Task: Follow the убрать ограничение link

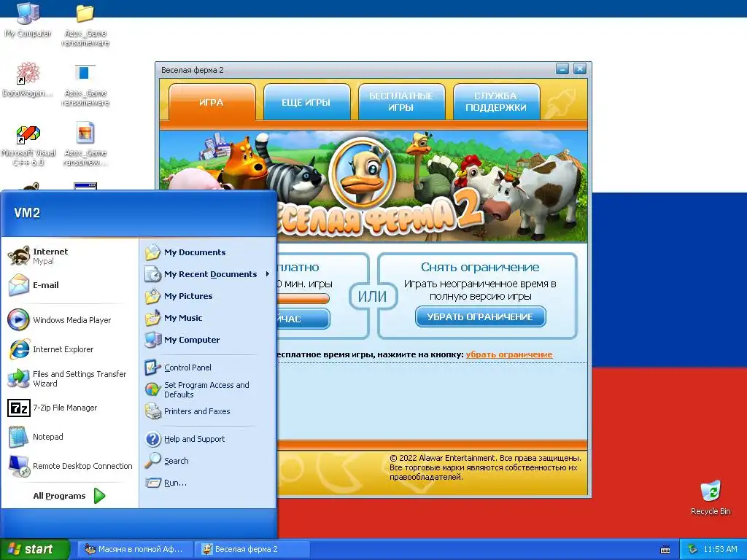Action: pyautogui.click(x=508, y=354)
